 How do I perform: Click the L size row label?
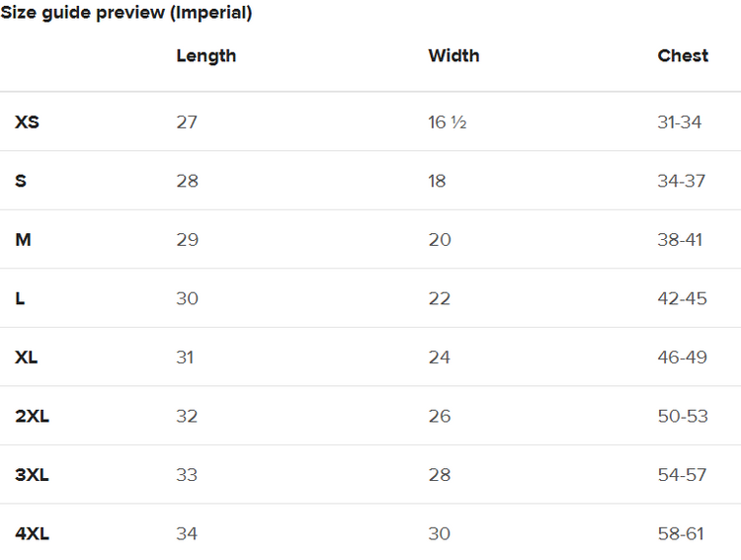pyautogui.click(x=20, y=298)
